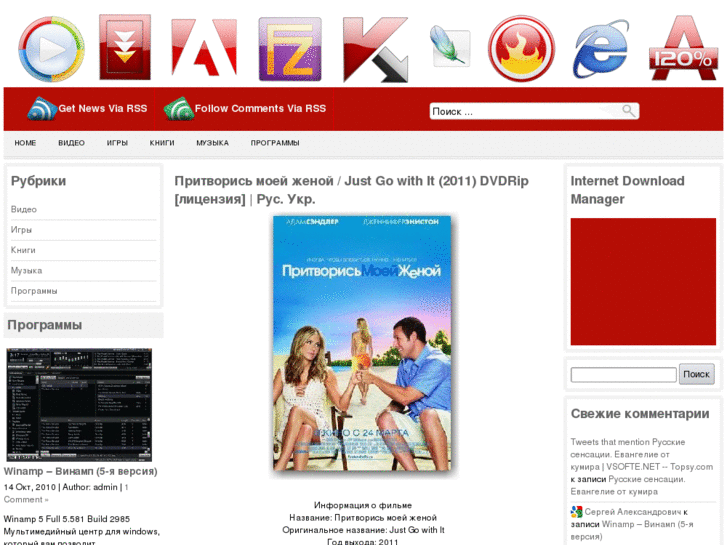Click text 'Информация о фильме'

[x=363, y=505]
